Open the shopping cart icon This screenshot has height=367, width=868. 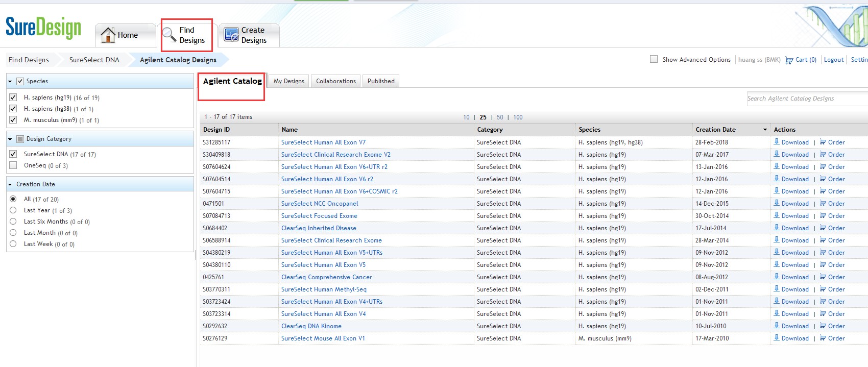click(x=789, y=60)
